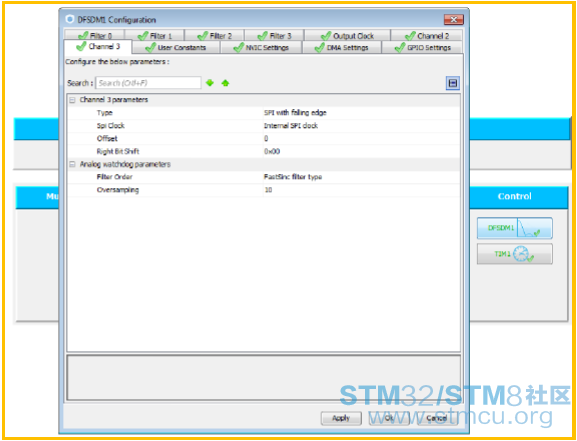The height and width of the screenshot is (441, 577).
Task: Click the Oversampling value 10
Action: 268,190
